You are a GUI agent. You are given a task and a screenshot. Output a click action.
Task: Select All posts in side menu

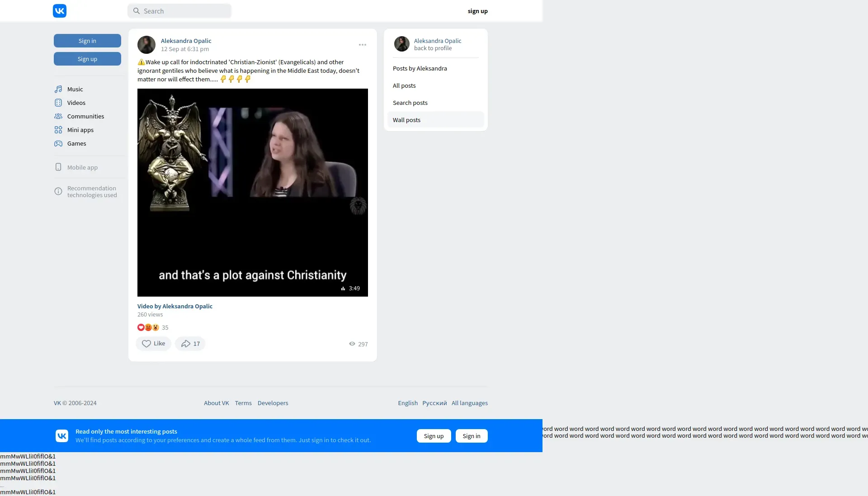coord(404,85)
